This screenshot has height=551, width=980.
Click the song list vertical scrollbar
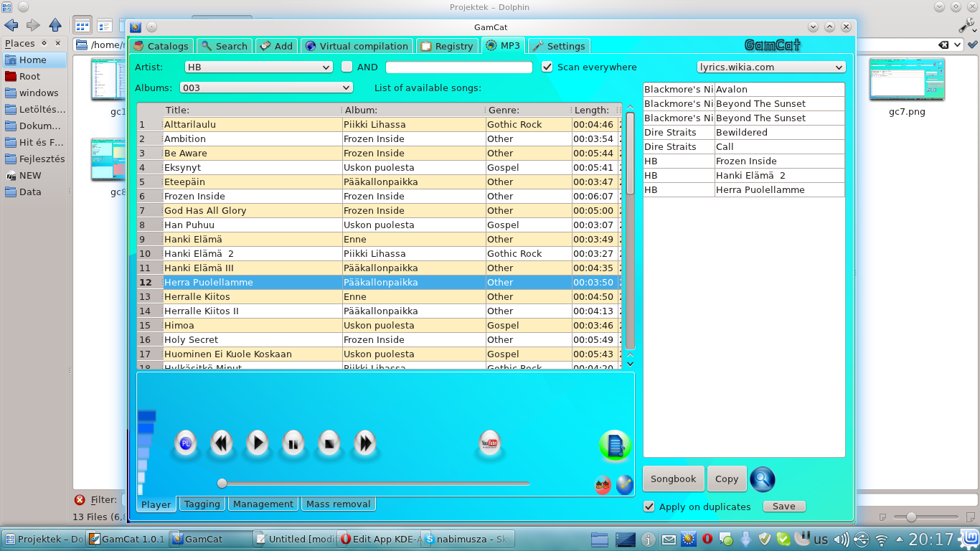630,232
